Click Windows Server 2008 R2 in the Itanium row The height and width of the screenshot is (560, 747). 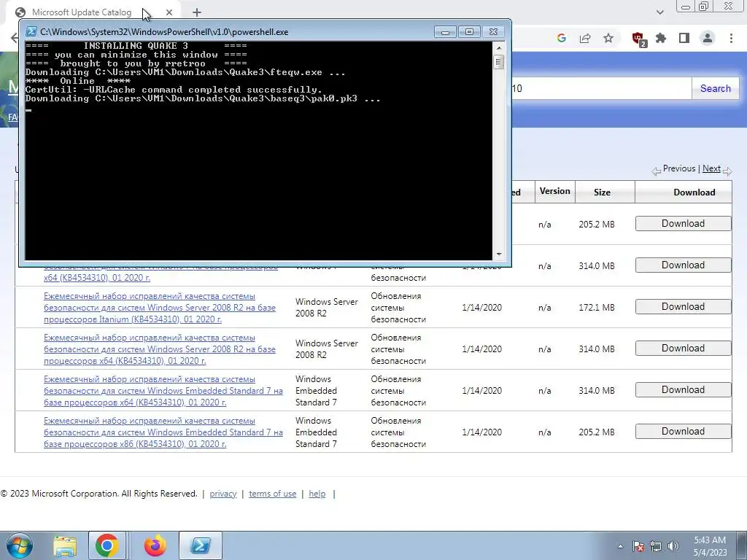pos(326,308)
